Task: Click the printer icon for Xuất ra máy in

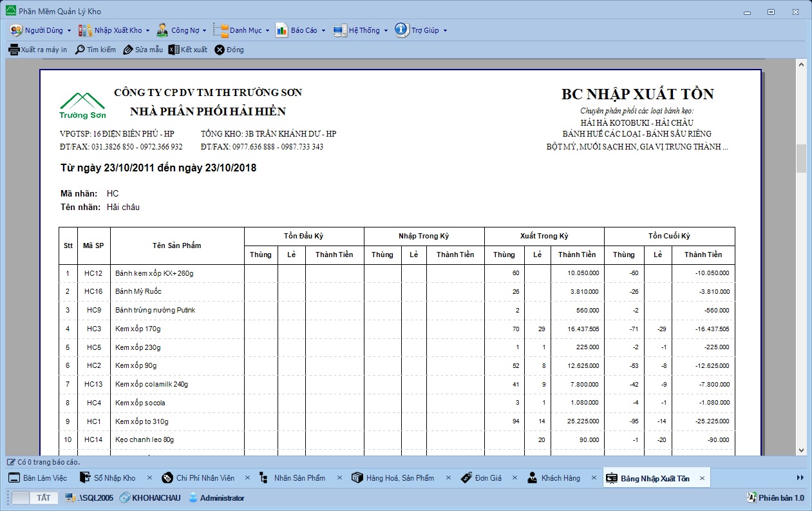Action: [13, 50]
